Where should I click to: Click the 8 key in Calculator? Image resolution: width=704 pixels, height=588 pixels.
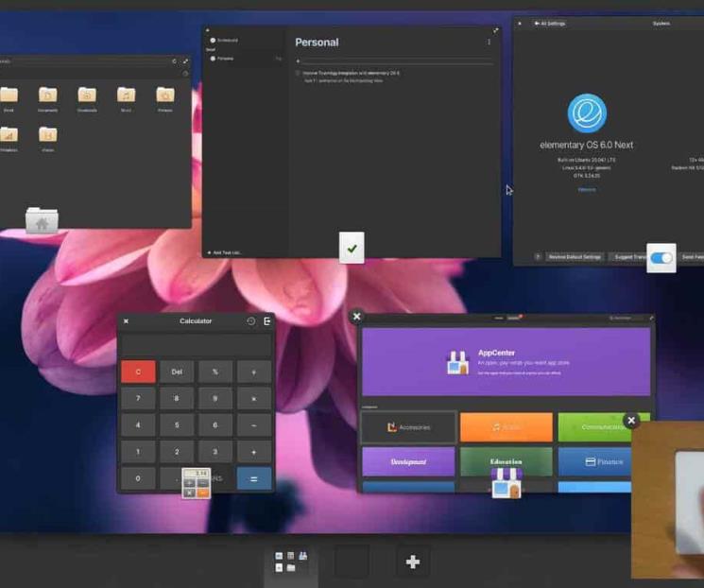[177, 398]
